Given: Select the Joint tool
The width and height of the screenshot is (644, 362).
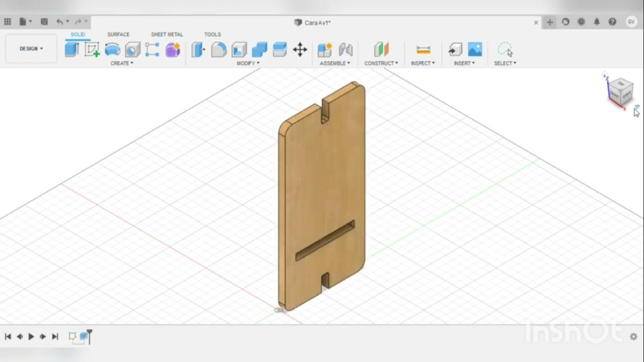Looking at the screenshot, I should (x=345, y=49).
